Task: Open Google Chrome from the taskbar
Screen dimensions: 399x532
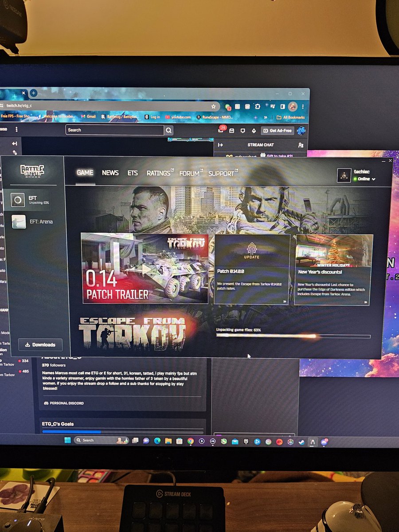Action: [190, 441]
